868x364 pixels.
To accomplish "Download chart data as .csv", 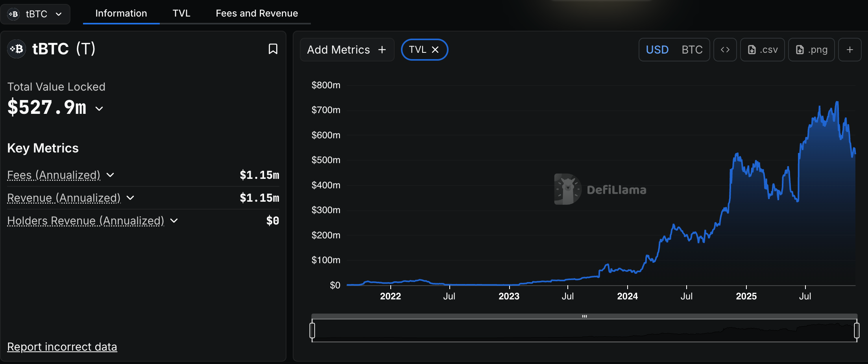I will (x=762, y=50).
